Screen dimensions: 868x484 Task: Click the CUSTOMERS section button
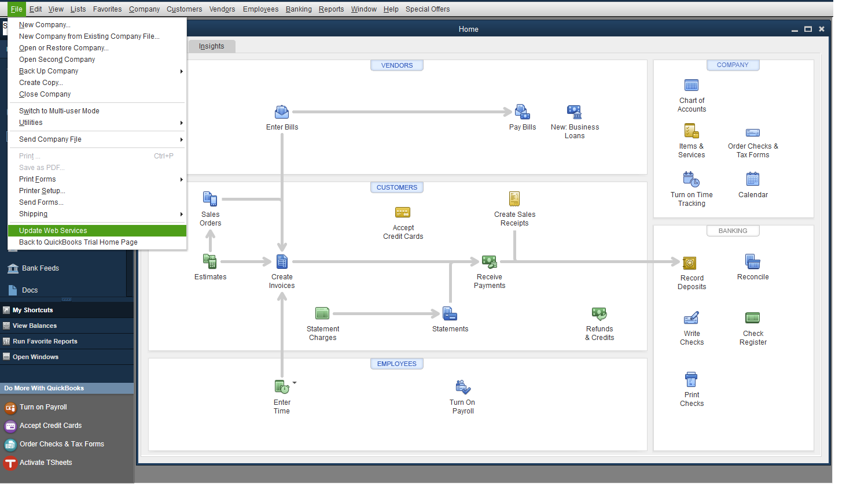(x=397, y=187)
